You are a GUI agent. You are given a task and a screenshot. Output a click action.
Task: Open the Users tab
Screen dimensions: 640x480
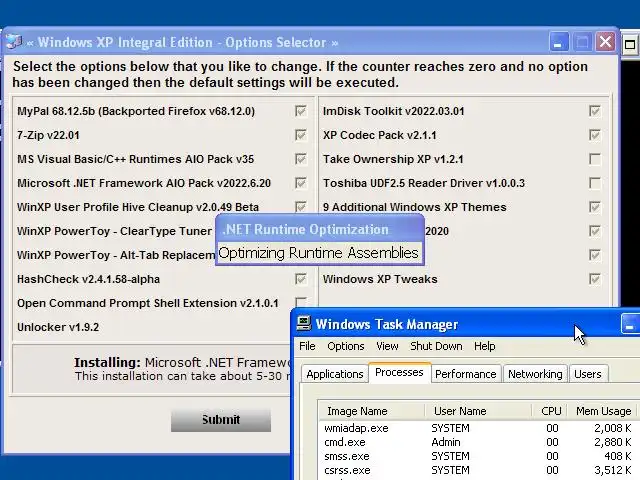pos(588,374)
